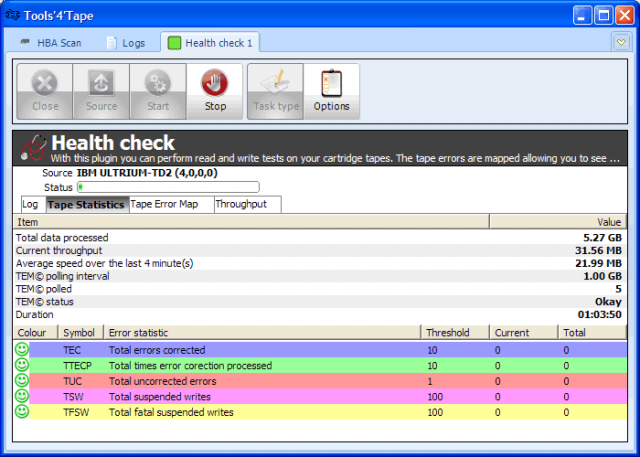This screenshot has height=457, width=640.
Task: Click the Stop toolbar button
Action: coord(215,91)
